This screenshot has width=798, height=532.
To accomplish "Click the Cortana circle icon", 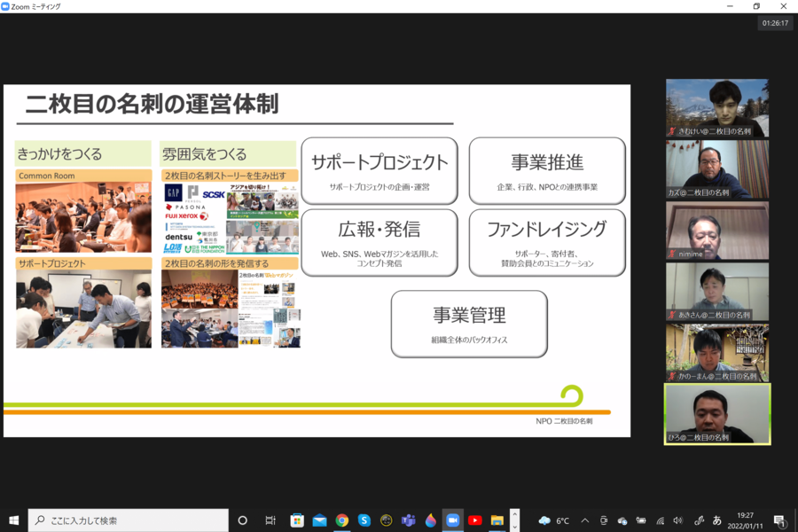I will tap(242, 520).
